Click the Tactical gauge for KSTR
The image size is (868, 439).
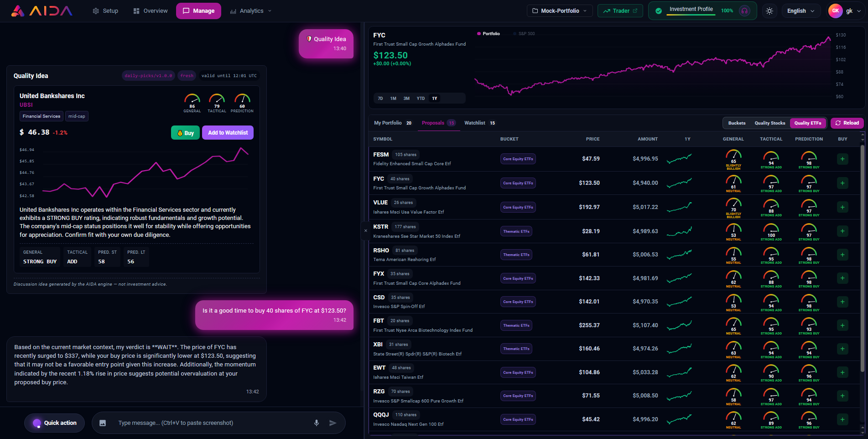[771, 232]
